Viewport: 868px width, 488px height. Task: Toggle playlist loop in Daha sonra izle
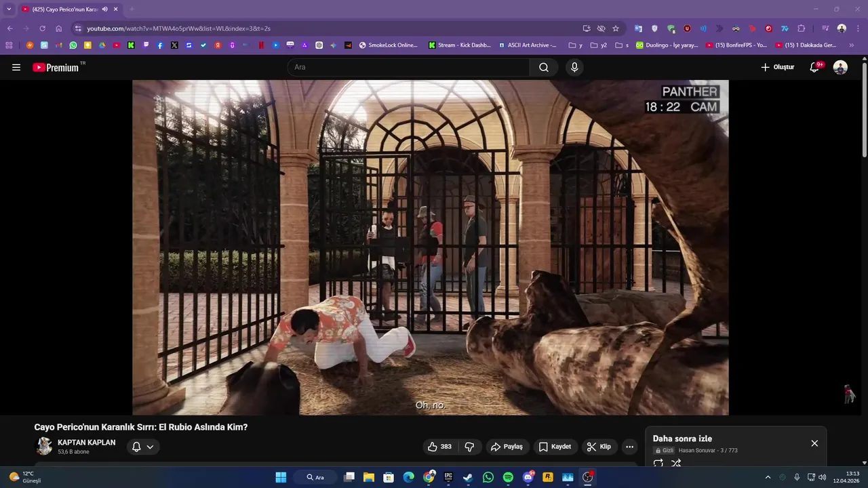coord(658,464)
